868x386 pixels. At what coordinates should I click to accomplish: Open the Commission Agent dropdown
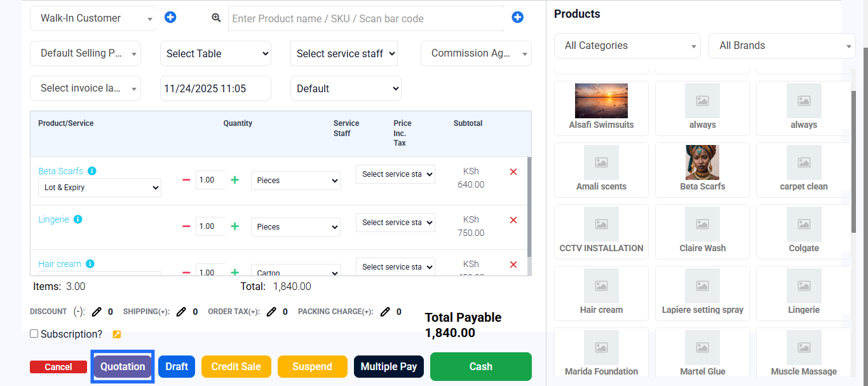point(476,53)
